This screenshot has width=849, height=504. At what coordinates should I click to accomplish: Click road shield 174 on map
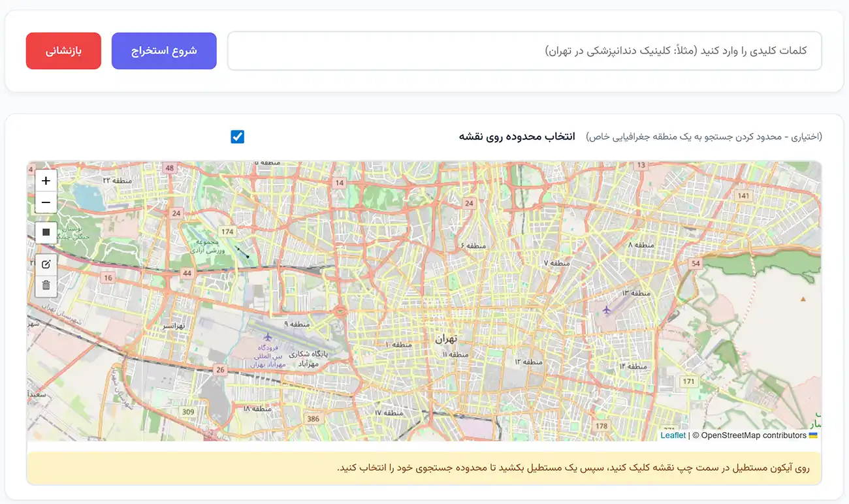coord(227,232)
